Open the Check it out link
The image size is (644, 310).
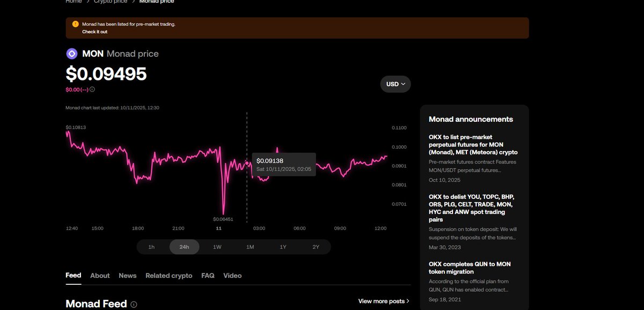coord(94,32)
